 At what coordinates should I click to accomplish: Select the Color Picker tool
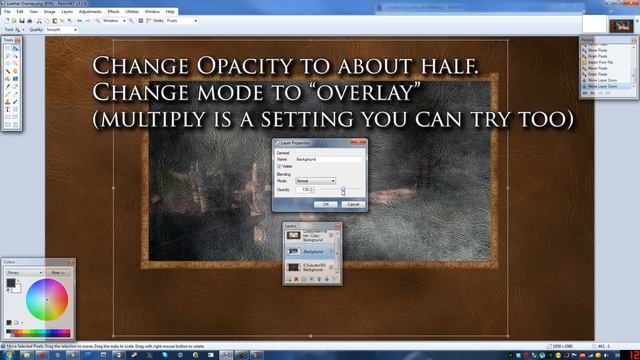pyautogui.click(x=15, y=94)
